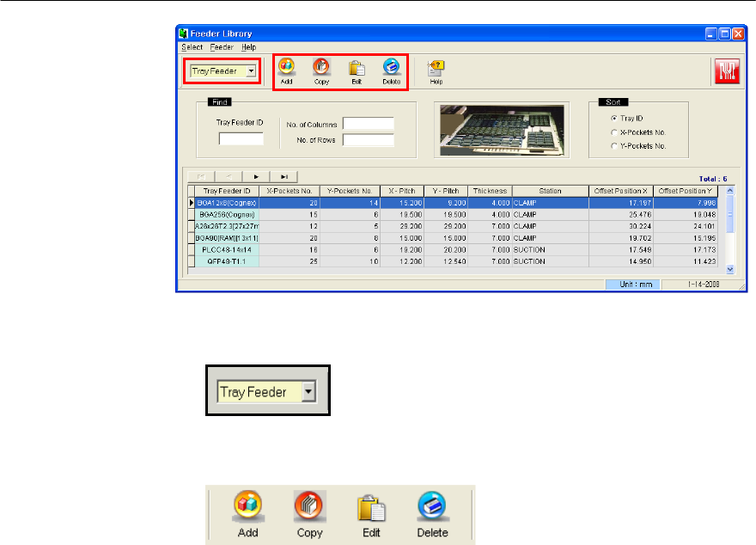Click the Add icon in the window toolbar
This screenshot has height=545, width=756.
pos(287,68)
